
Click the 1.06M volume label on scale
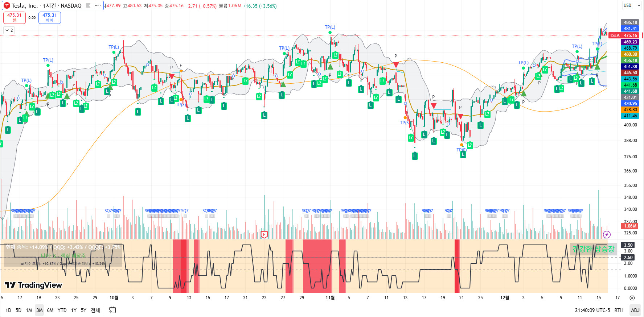click(x=630, y=226)
